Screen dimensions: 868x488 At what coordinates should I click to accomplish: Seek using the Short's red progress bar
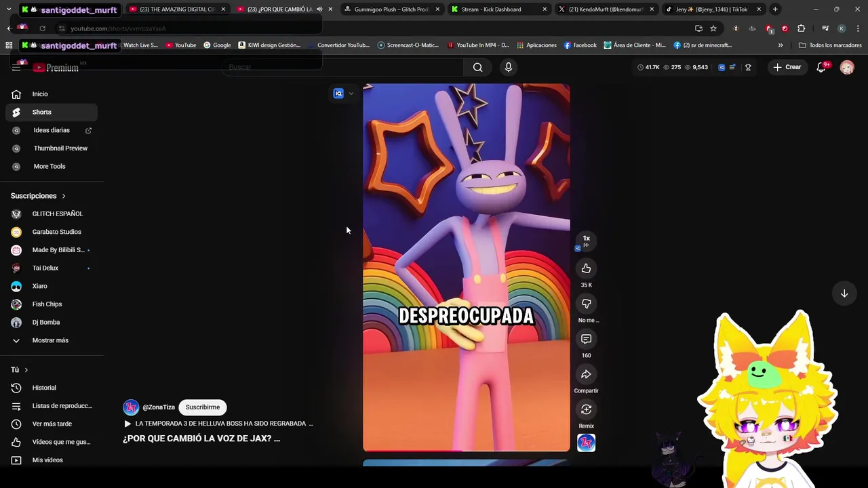tap(467, 450)
